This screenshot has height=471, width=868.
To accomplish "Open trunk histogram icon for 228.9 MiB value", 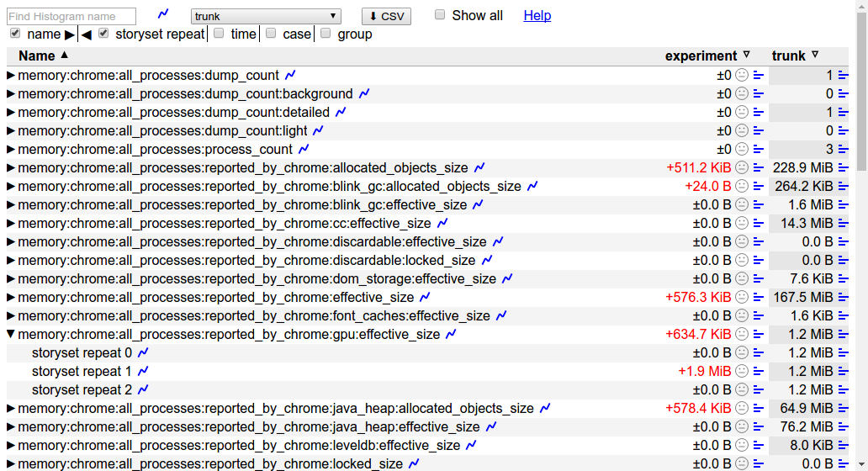I will click(843, 167).
